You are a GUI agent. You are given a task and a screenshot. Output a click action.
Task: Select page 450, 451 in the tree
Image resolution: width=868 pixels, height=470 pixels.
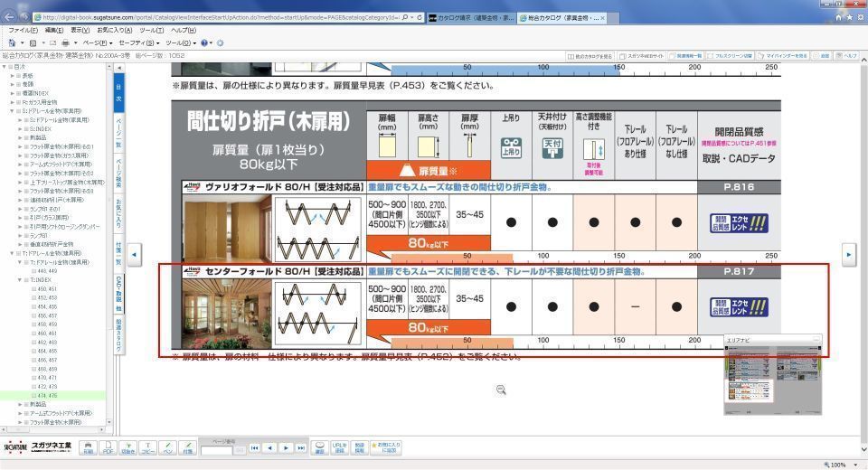click(x=47, y=288)
